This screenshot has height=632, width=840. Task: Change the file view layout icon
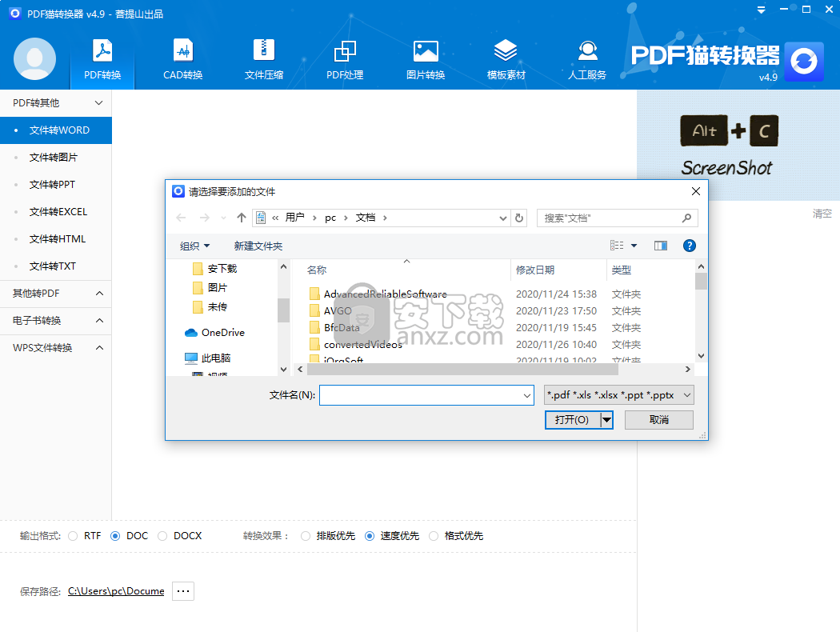617,246
